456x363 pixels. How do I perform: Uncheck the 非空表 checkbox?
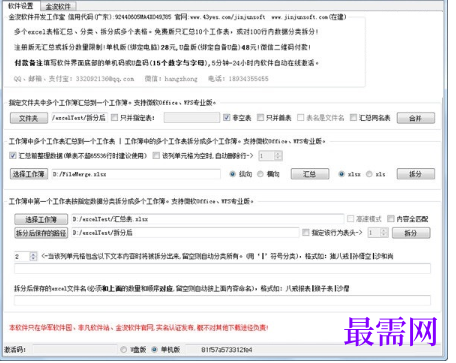(x=227, y=118)
